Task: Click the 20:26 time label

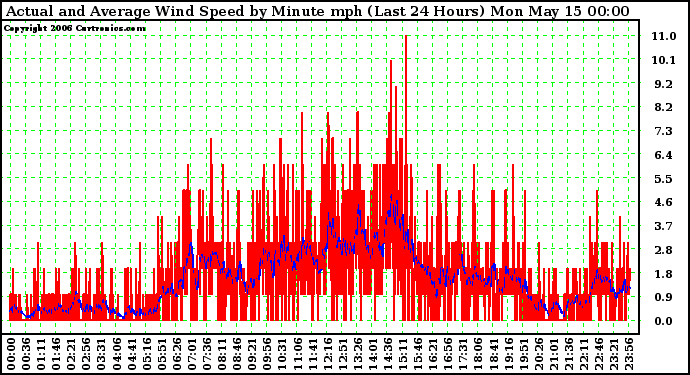Action: 538,354
